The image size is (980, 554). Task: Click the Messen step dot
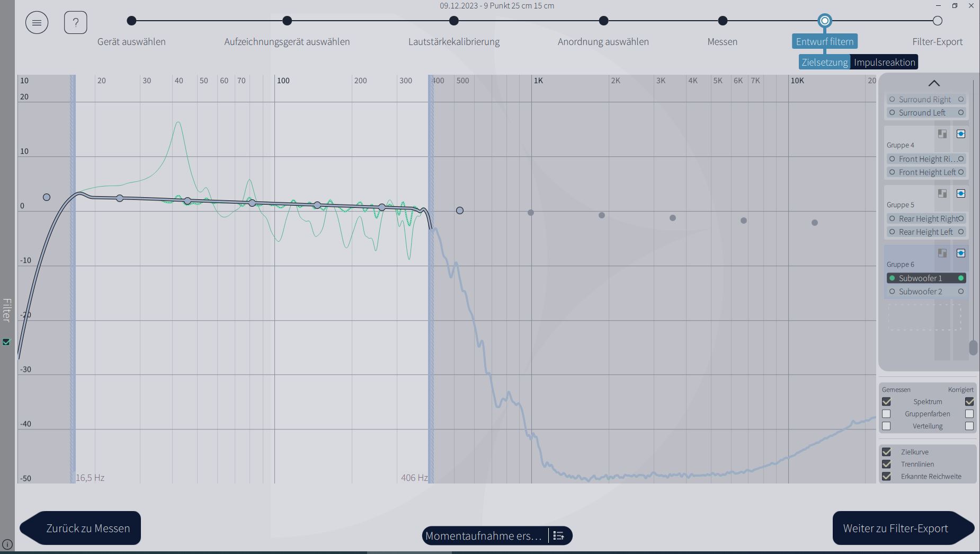(723, 21)
